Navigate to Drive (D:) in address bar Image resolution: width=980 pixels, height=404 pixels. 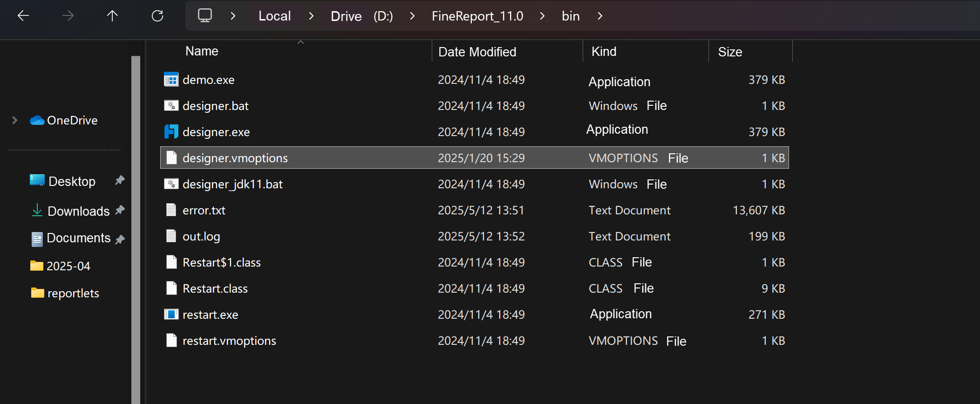point(362,16)
